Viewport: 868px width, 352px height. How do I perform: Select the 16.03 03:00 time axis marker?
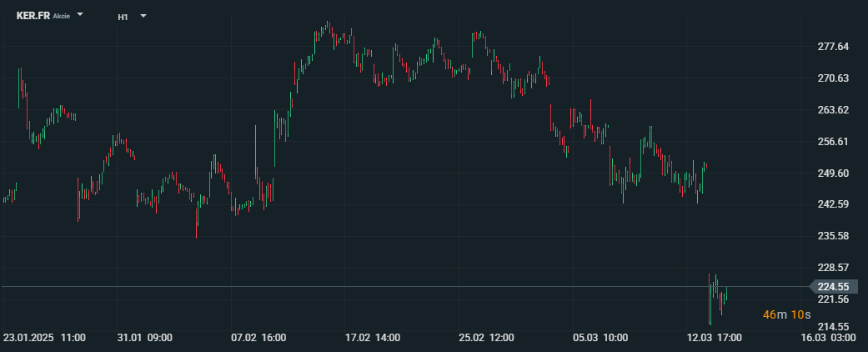pyautogui.click(x=828, y=338)
